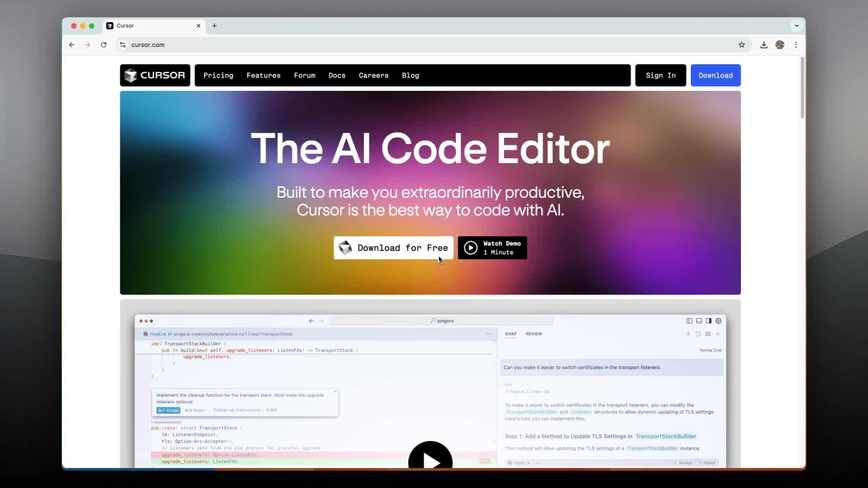Click the play button icon in demo video
The image size is (868, 488).
[x=430, y=459]
